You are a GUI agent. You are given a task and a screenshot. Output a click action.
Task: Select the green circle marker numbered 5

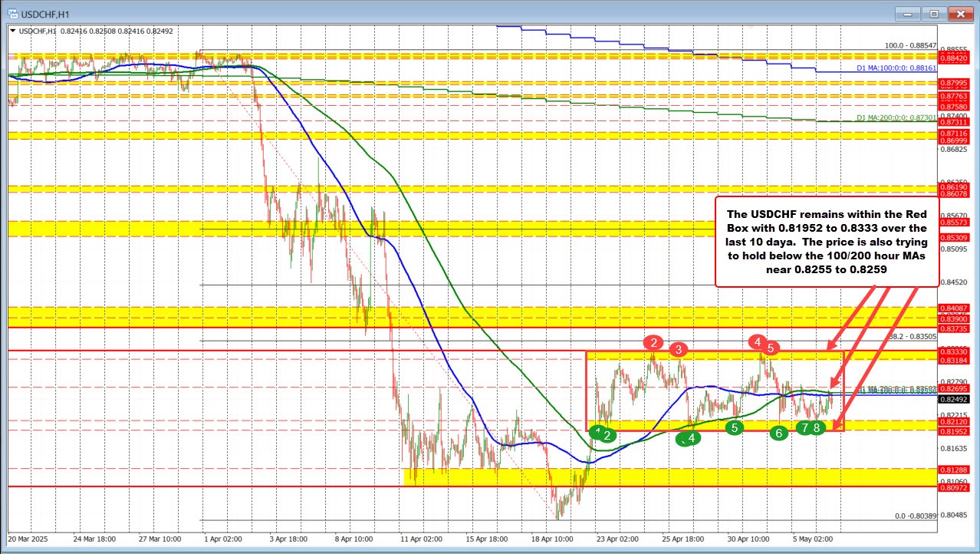735,427
